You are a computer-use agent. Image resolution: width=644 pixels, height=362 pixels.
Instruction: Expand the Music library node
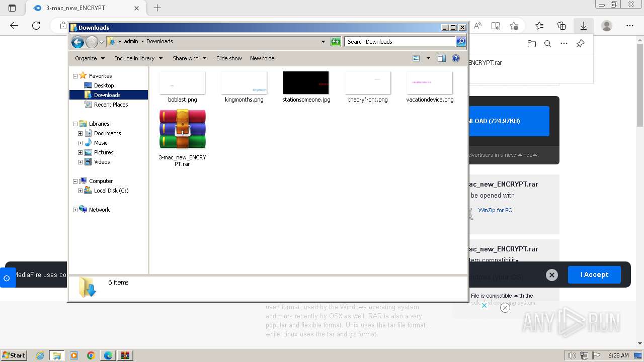click(80, 143)
